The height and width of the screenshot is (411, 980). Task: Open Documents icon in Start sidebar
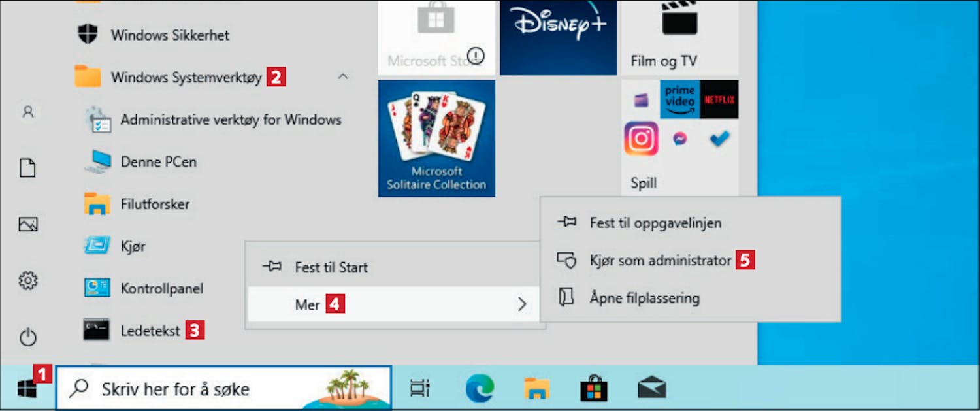[x=27, y=168]
